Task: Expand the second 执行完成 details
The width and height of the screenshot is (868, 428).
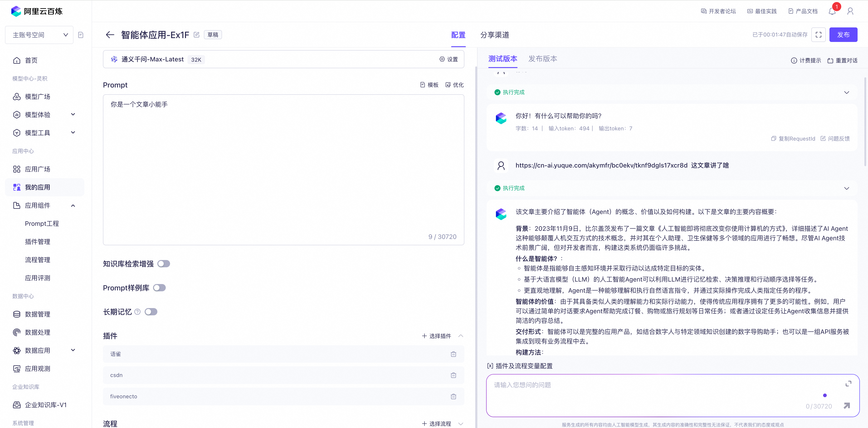Action: pyautogui.click(x=846, y=188)
